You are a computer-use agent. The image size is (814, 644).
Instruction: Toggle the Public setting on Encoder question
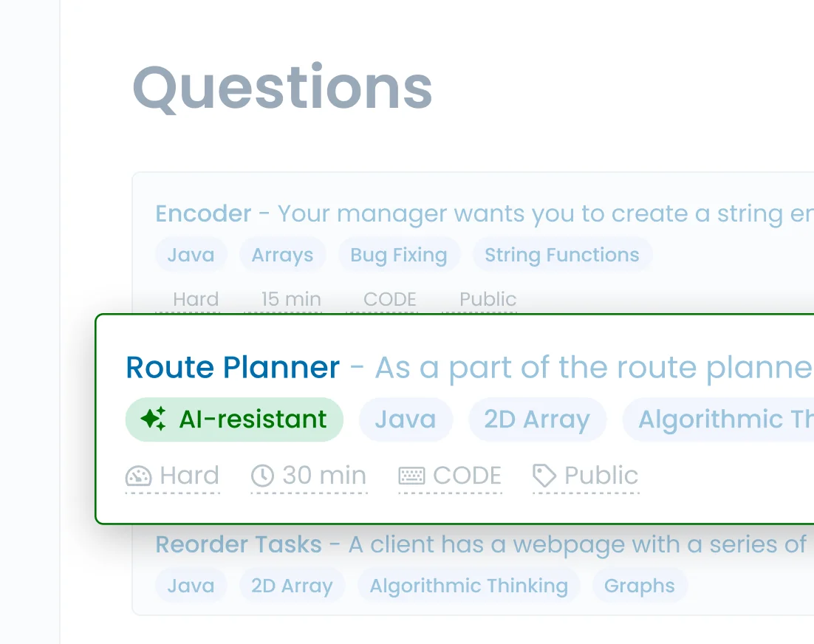coord(488,299)
